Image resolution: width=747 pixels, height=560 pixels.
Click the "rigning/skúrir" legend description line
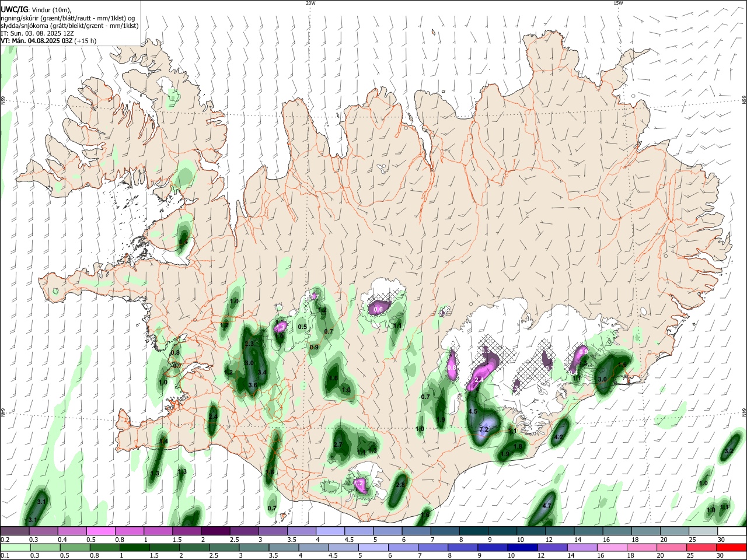tap(68, 18)
